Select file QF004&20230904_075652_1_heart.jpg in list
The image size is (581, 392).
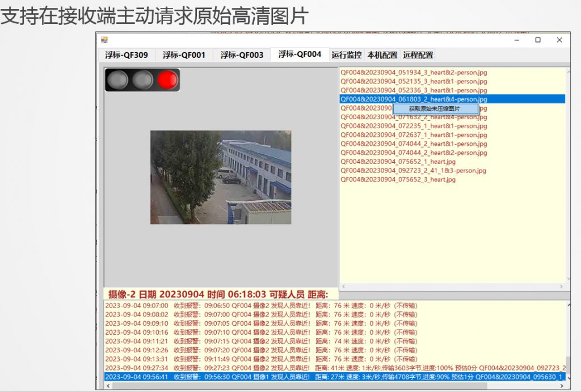[x=398, y=162]
